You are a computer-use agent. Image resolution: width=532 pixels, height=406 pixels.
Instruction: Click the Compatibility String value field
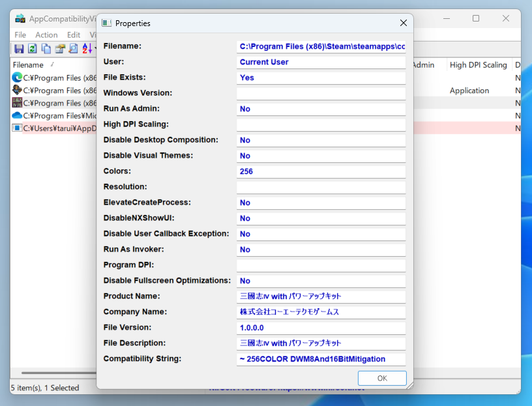321,359
